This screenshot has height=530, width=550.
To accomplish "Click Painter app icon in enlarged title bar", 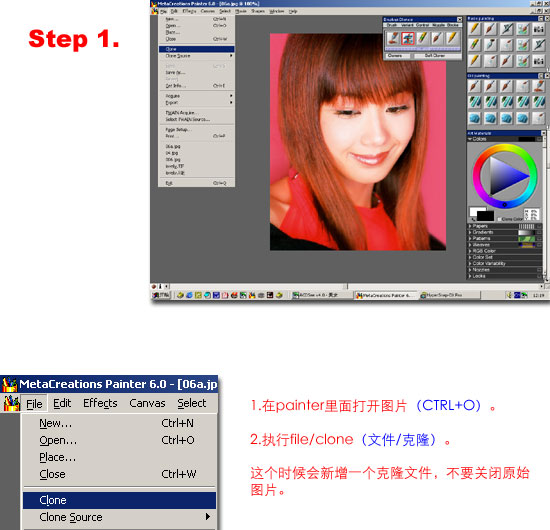I will 9,384.
